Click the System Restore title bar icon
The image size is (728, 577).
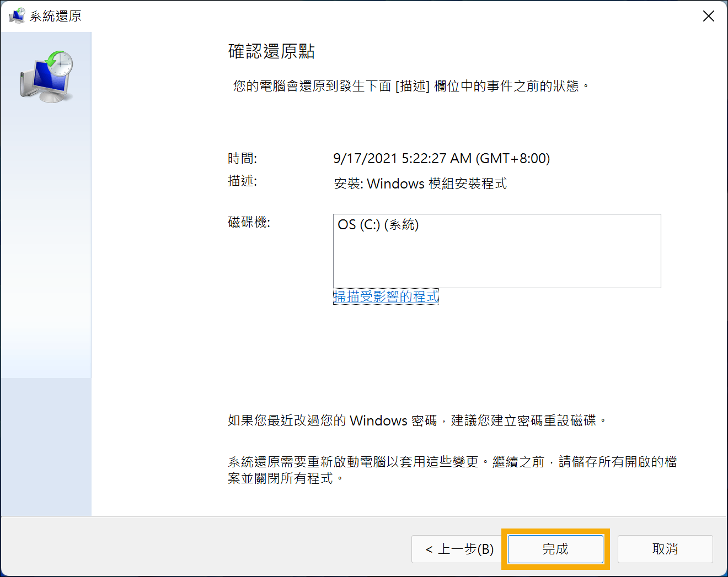tap(17, 15)
